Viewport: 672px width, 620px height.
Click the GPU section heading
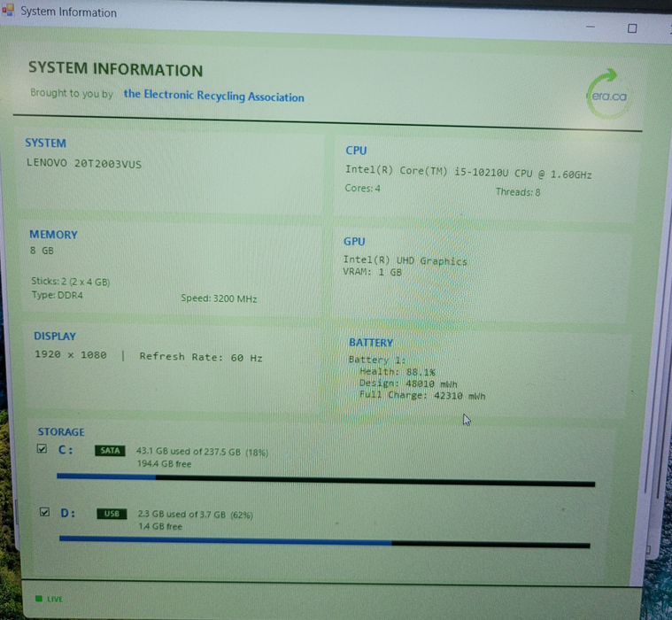click(x=354, y=242)
